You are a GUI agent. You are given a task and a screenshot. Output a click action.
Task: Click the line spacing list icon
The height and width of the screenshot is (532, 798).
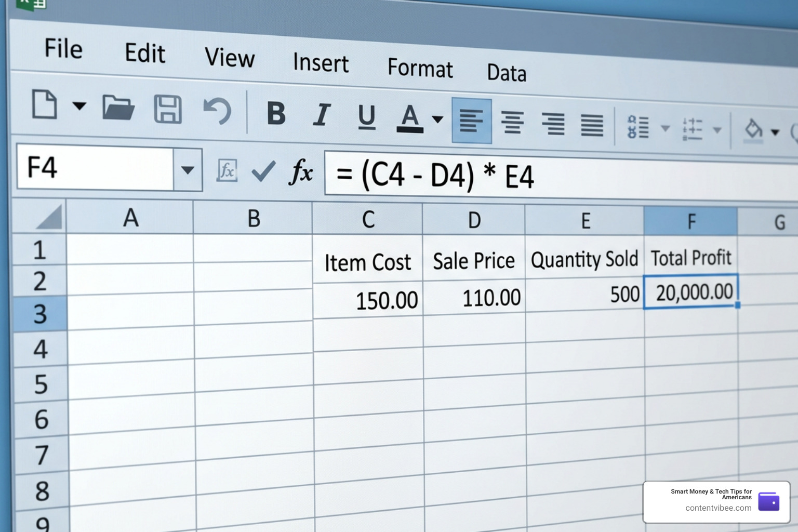[693, 129]
